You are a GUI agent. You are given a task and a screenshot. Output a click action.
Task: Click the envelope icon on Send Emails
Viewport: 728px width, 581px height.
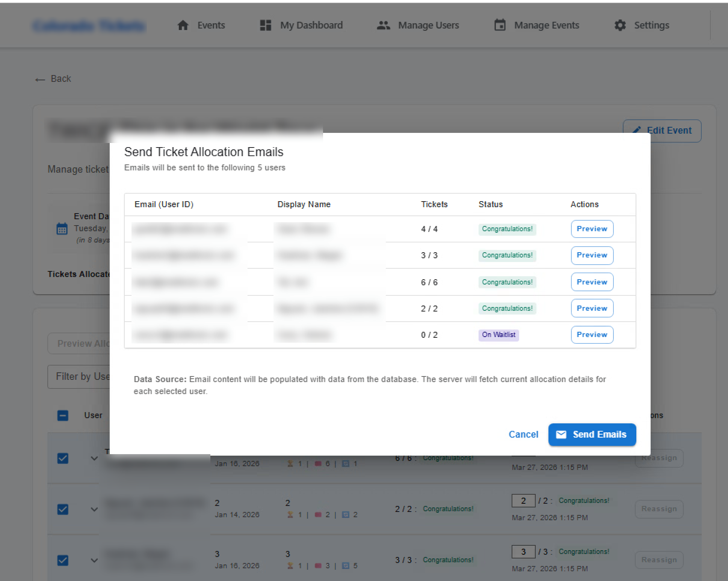click(x=561, y=434)
